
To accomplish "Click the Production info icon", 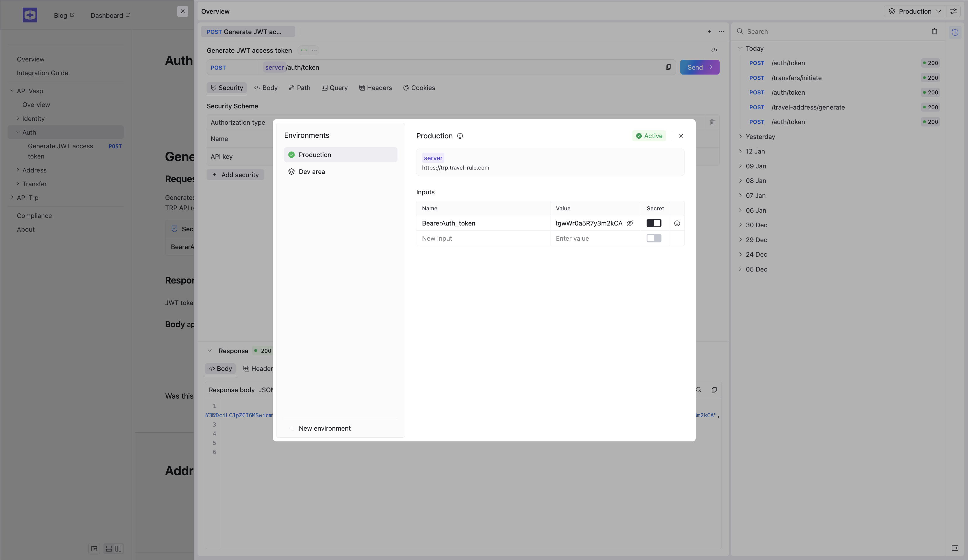I will [x=460, y=136].
